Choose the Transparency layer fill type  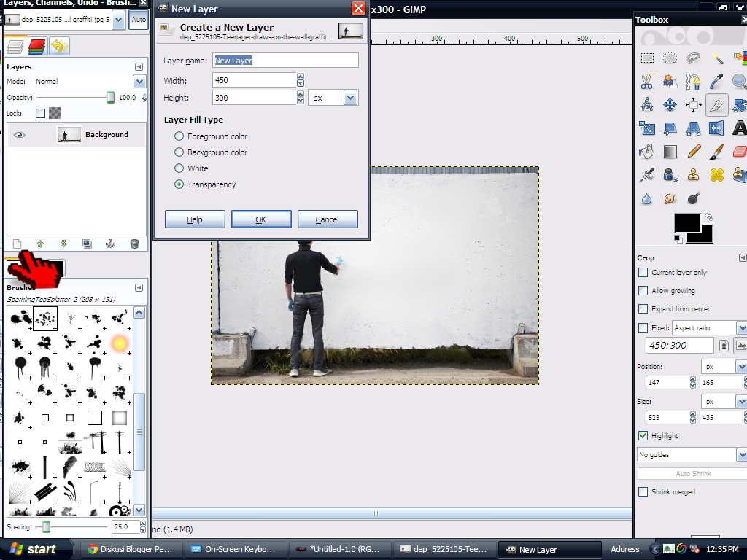178,184
